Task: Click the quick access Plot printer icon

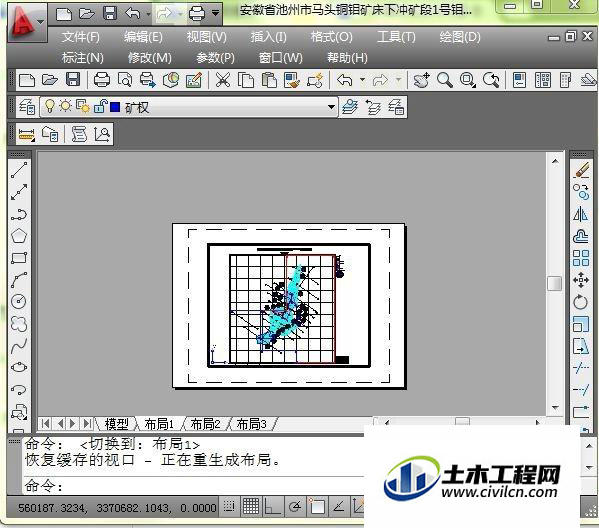Action: tap(197, 14)
